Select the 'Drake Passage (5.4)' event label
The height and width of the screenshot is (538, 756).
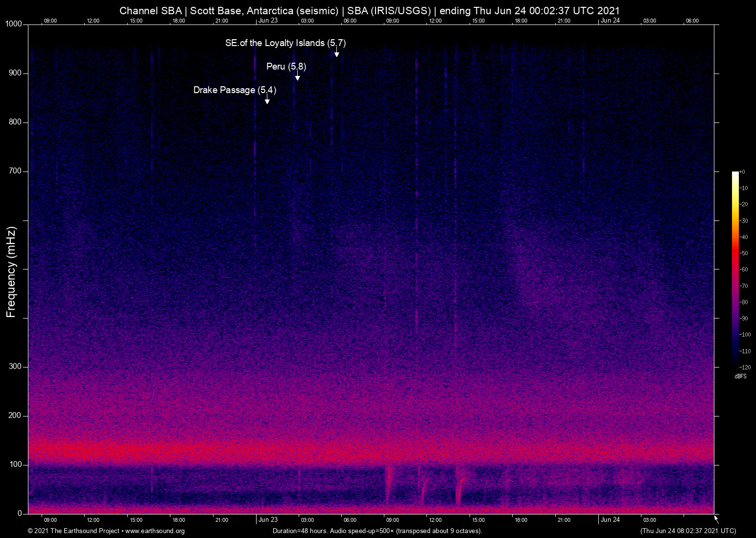235,90
